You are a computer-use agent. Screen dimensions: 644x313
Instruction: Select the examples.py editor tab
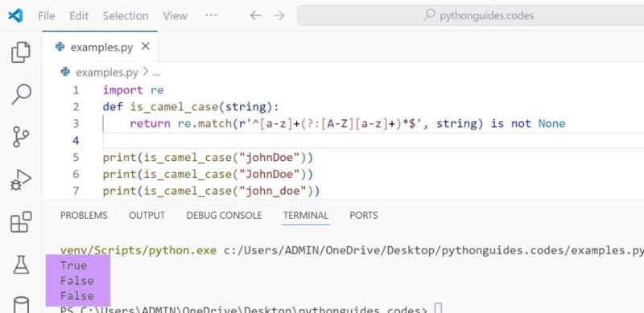pos(100,47)
